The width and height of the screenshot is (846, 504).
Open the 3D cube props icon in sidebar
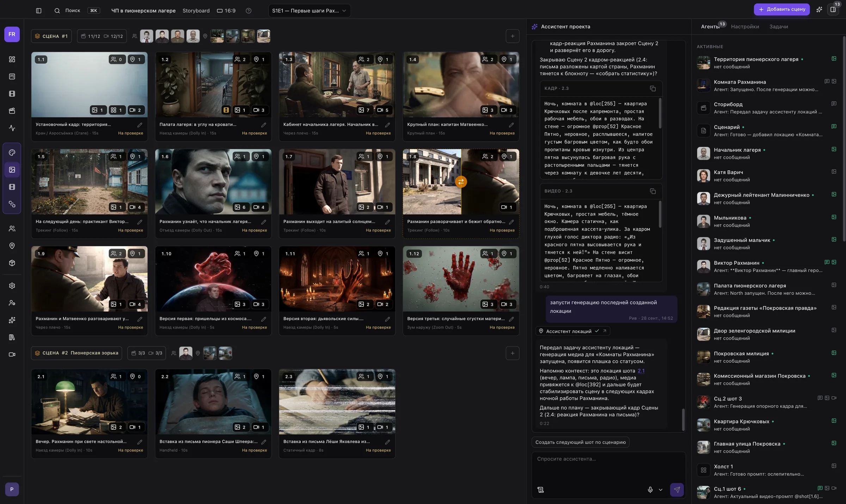(12, 263)
